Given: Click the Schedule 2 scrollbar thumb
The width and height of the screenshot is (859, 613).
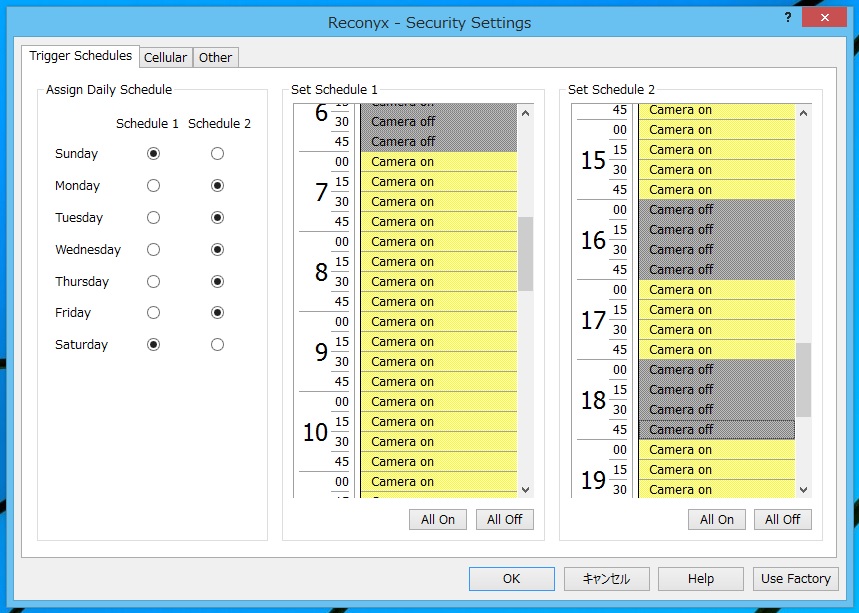Looking at the screenshot, I should coord(804,380).
